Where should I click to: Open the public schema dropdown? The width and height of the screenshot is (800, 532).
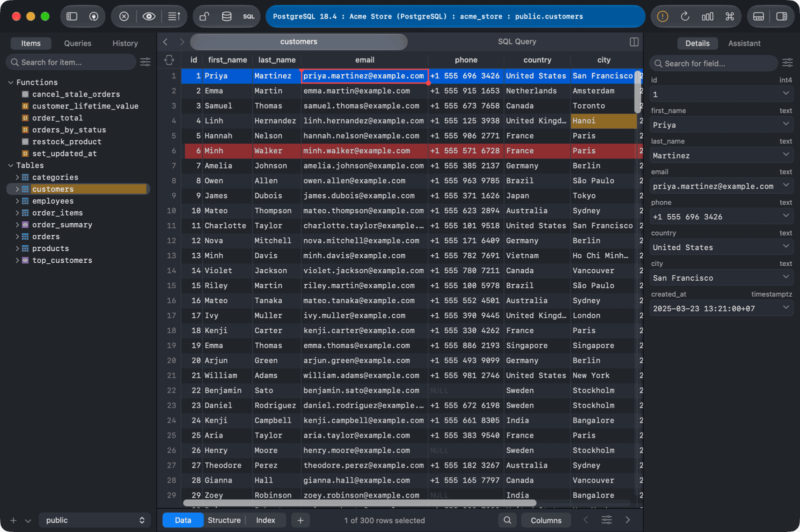(94, 520)
